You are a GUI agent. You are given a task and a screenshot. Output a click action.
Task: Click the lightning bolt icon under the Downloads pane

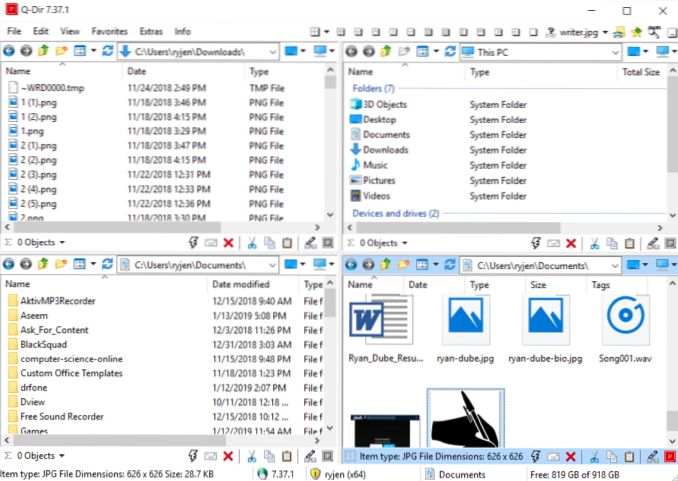click(192, 243)
